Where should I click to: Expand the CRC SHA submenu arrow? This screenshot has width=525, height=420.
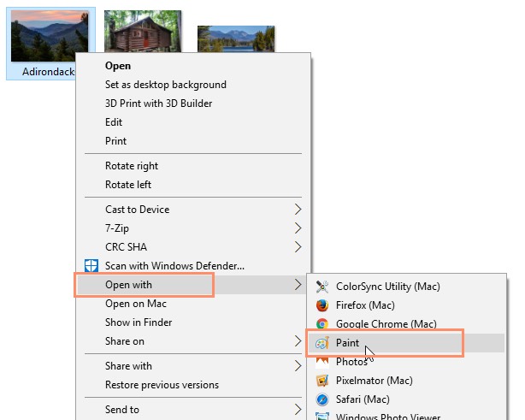[298, 247]
